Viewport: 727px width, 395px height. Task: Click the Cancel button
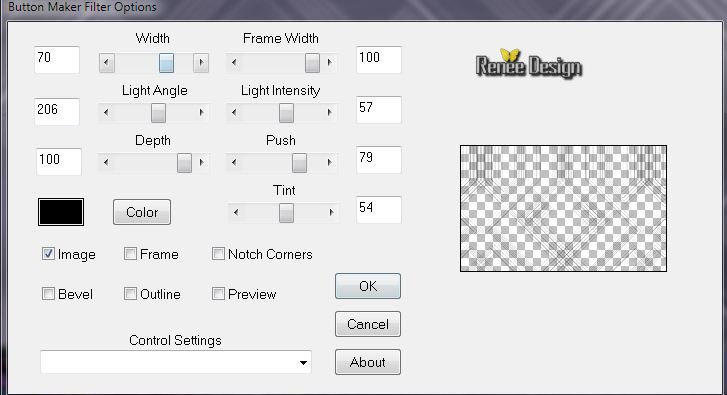click(x=368, y=324)
